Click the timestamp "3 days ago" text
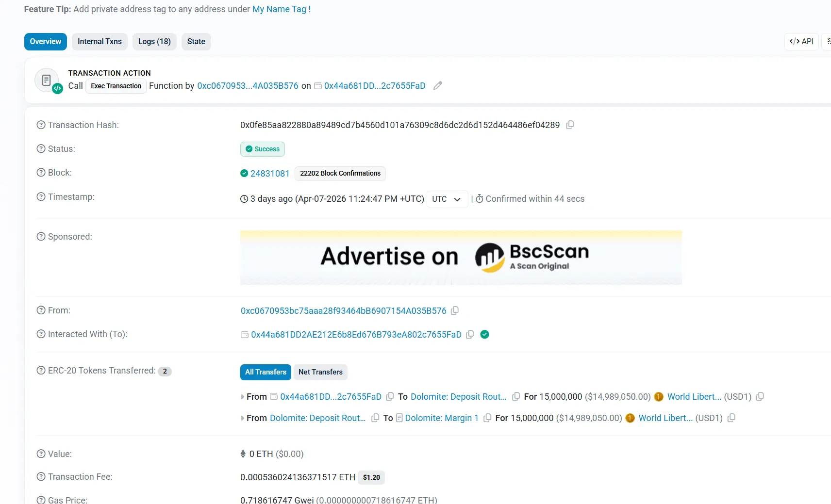Image resolution: width=831 pixels, height=504 pixels. point(271,199)
